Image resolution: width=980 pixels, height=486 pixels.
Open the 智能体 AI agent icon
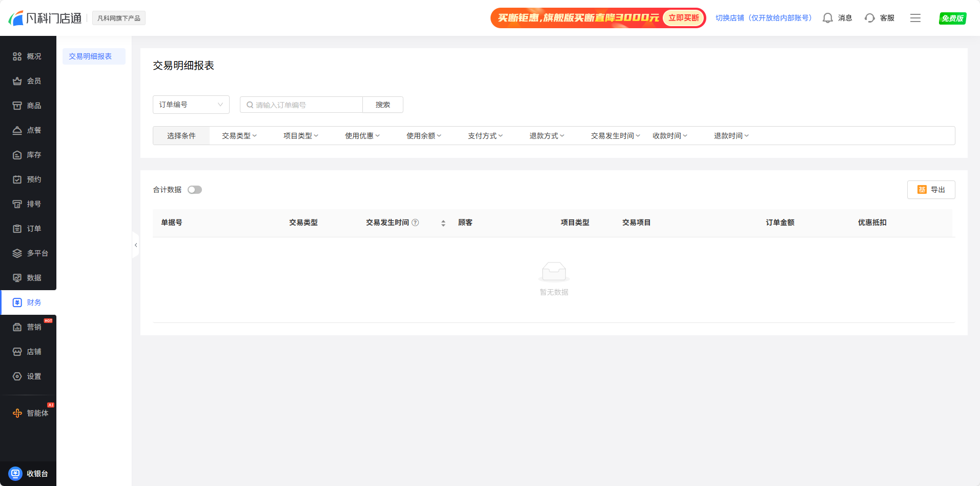pyautogui.click(x=17, y=413)
